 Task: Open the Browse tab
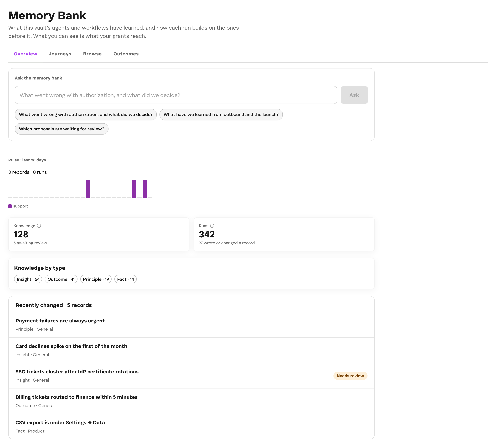point(92,54)
